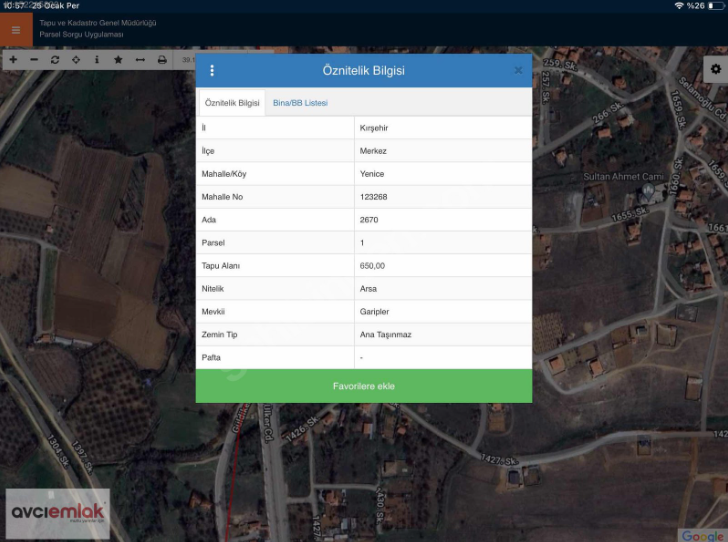Tap the battery indicator in status bar
Image resolution: width=728 pixels, height=542 pixels.
[x=714, y=6]
